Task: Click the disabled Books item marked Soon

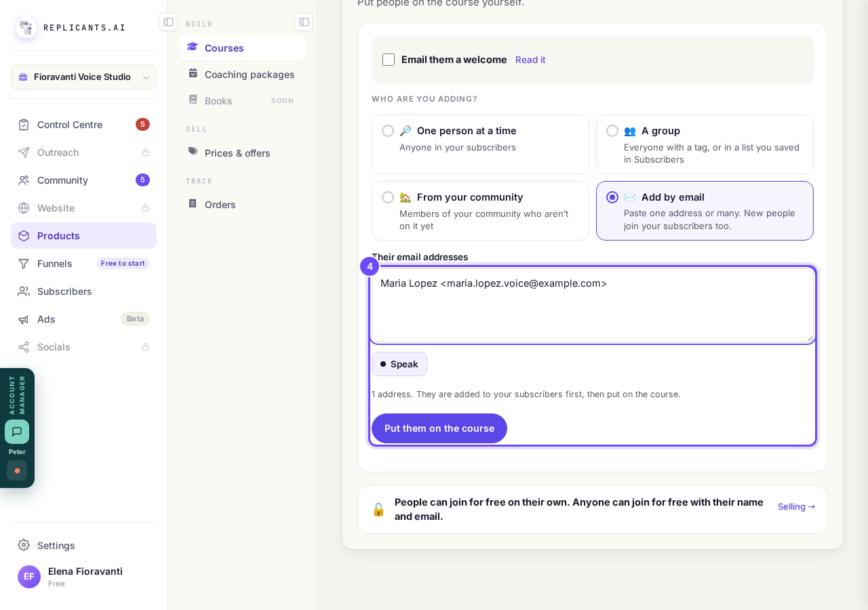Action: pos(242,100)
